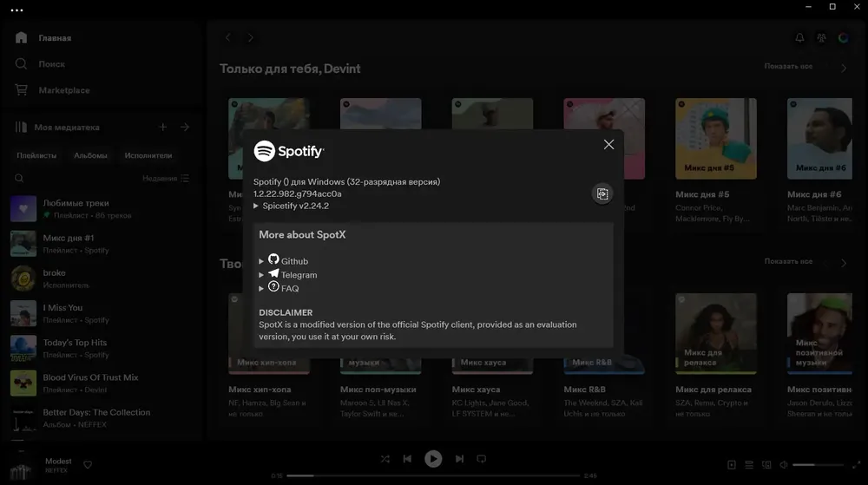The width and height of the screenshot is (868, 485).
Task: Open Поиск search in sidebar
Action: pos(41,63)
